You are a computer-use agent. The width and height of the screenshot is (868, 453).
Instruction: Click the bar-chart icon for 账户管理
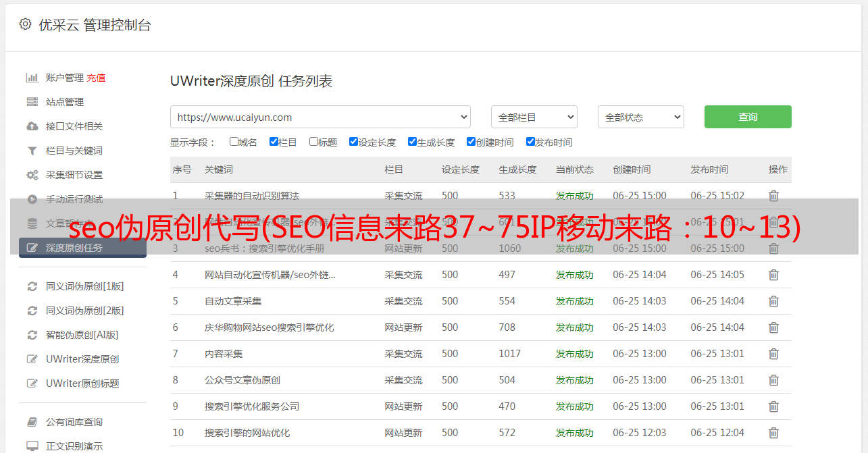click(32, 78)
